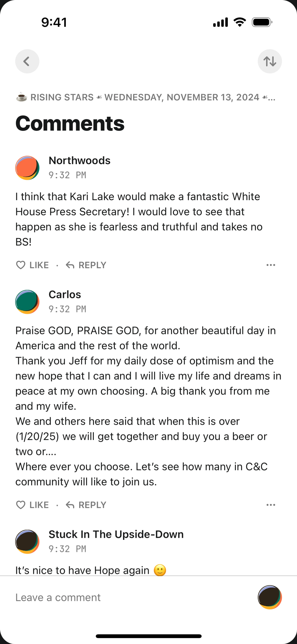This screenshot has height=644, width=297.
Task: Open Northwoods' profile via username
Action: click(x=80, y=160)
